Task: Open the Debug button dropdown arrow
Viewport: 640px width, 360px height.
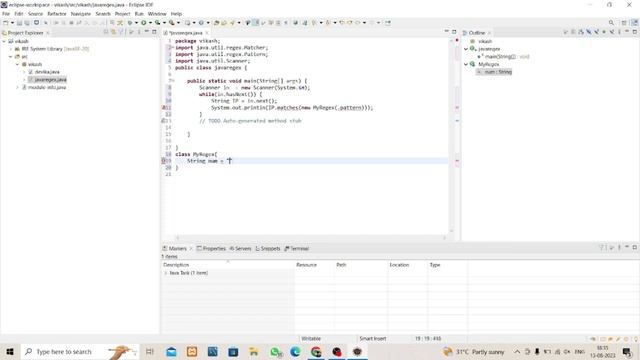Action: [x=136, y=23]
